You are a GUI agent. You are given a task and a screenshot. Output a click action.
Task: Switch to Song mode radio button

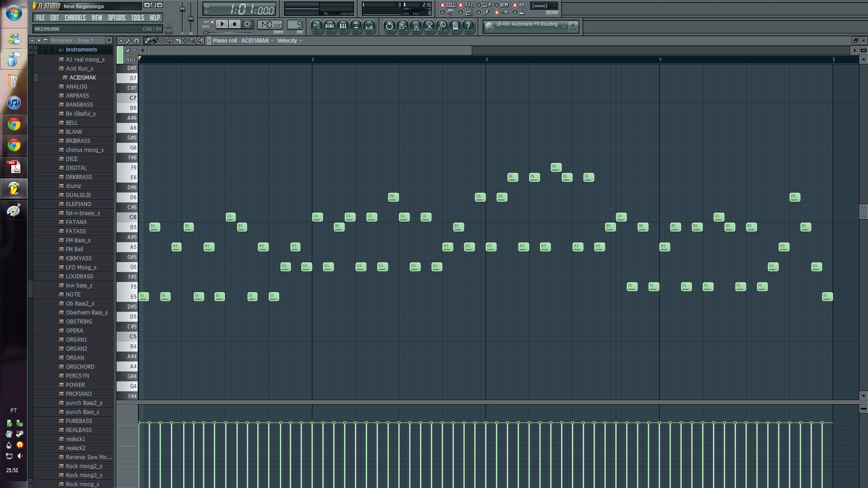pos(212,27)
